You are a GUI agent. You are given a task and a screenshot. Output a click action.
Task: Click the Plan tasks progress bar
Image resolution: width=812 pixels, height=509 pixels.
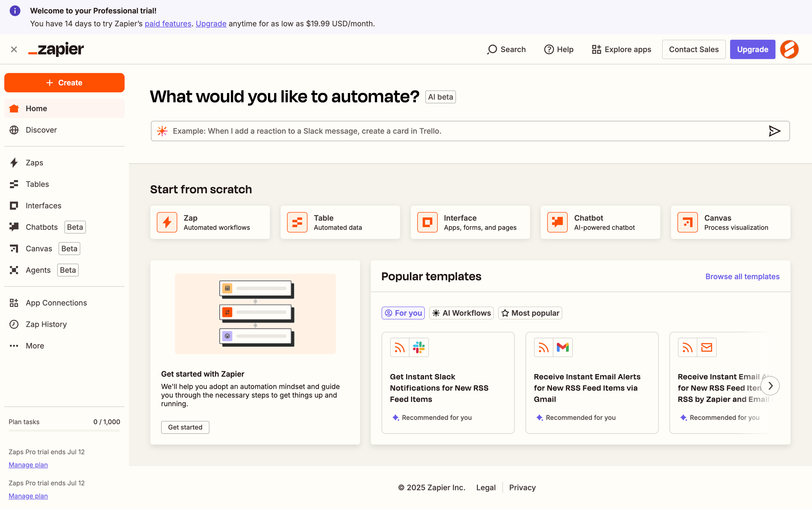64,430
